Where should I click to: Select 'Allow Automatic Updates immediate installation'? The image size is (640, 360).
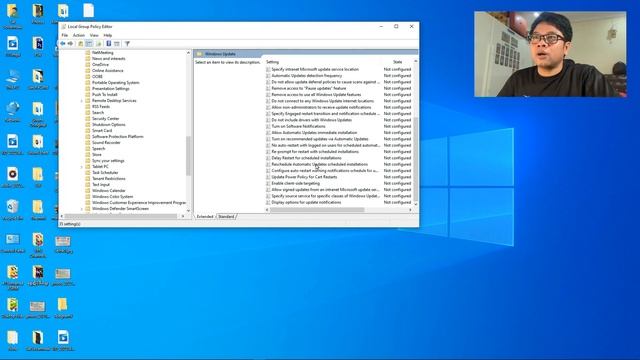pyautogui.click(x=314, y=133)
